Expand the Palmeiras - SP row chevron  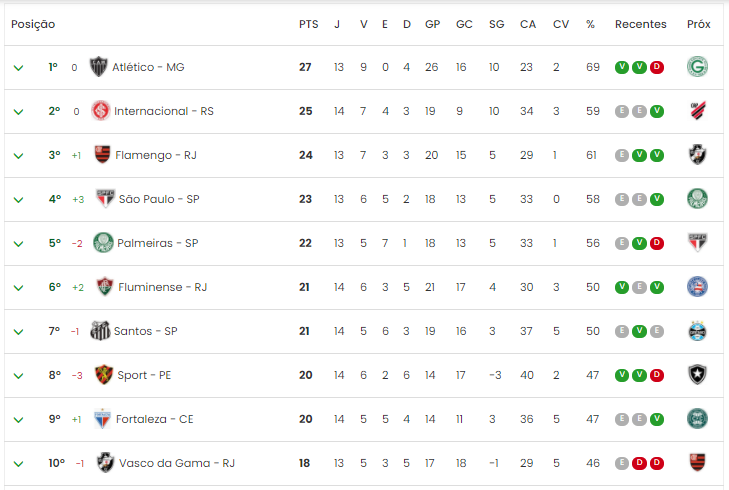[x=19, y=244]
